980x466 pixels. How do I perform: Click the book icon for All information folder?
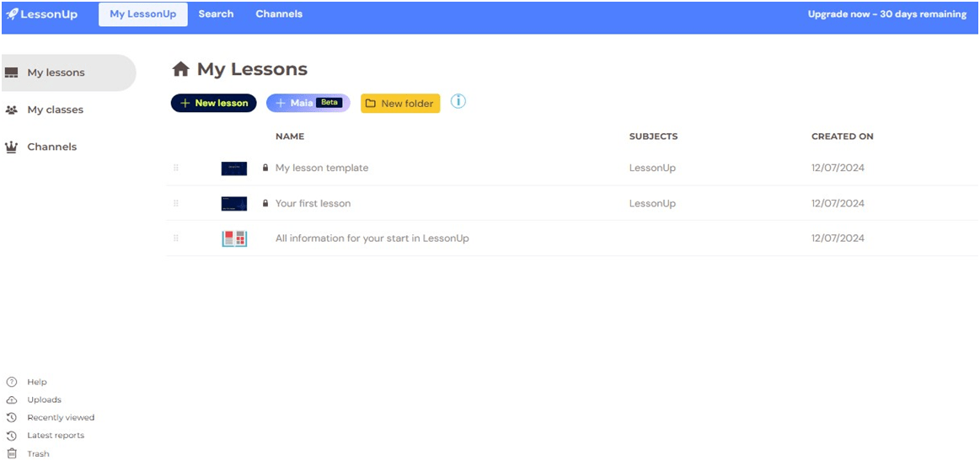pyautogui.click(x=234, y=238)
